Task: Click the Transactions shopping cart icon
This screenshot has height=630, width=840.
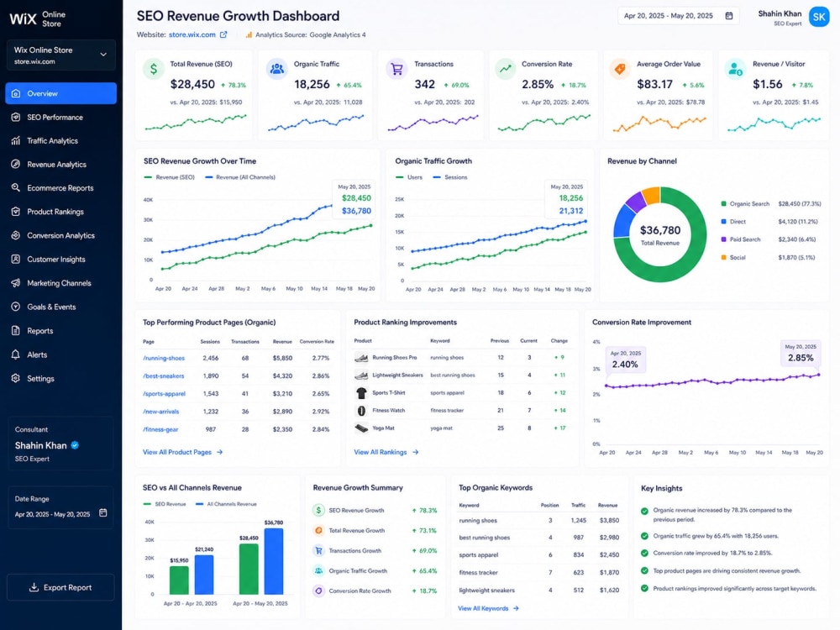Action: coord(397,69)
